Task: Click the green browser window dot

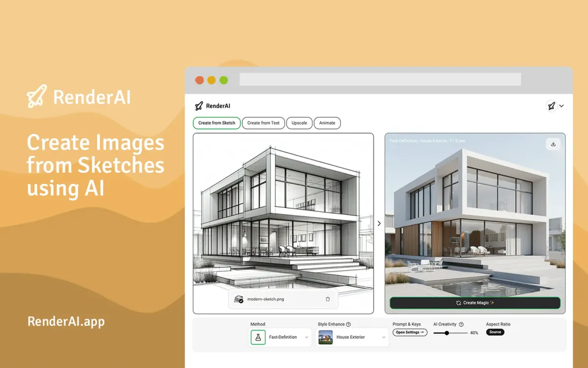Action: coord(223,80)
